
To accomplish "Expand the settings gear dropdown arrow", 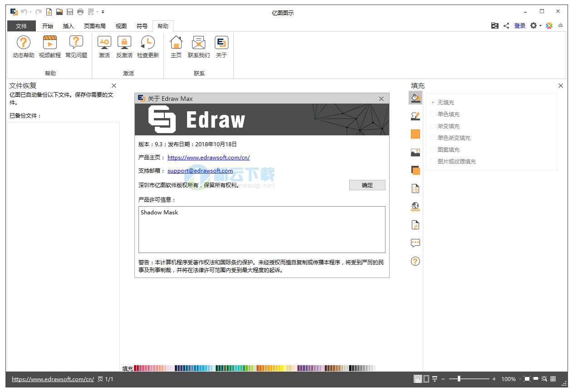I will click(x=540, y=26).
